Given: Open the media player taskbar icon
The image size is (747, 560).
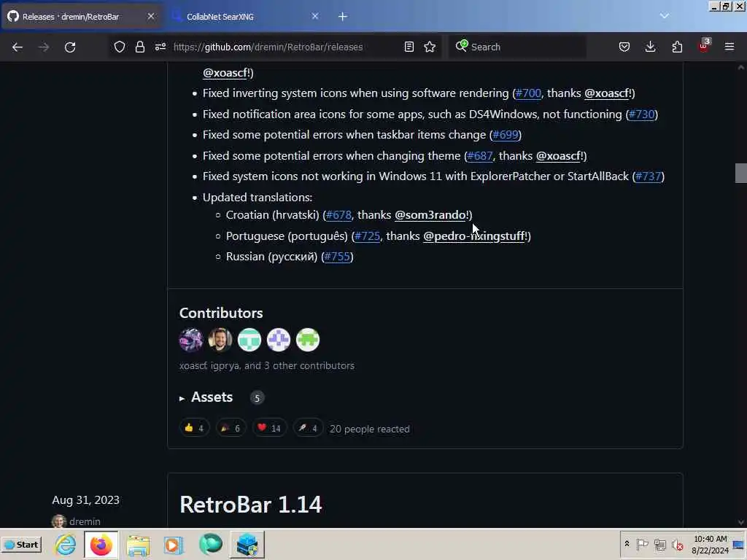Looking at the screenshot, I should 174,545.
